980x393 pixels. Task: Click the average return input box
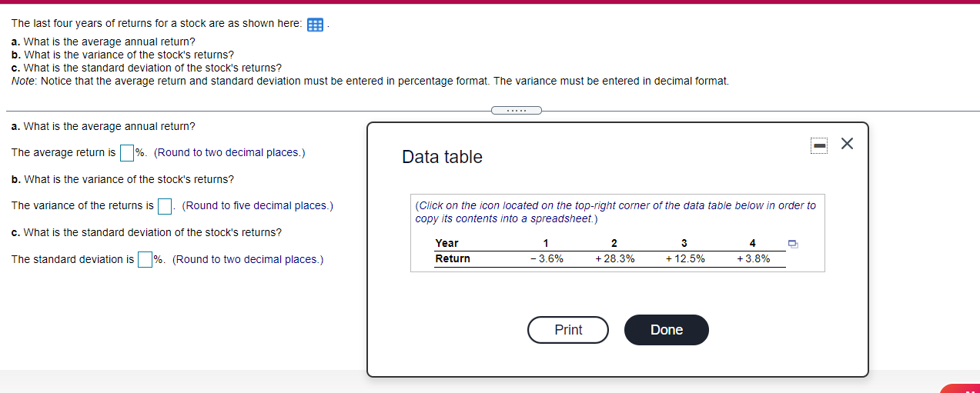tap(127, 153)
